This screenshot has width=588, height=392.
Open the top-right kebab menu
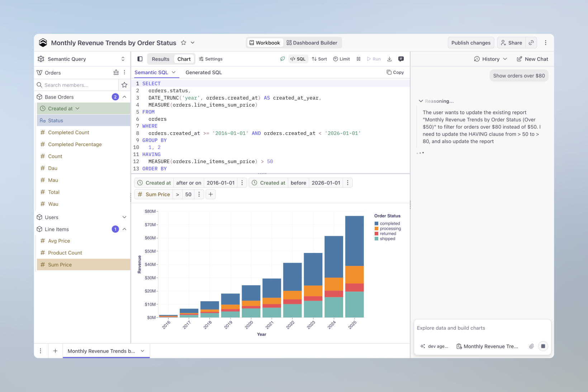(x=546, y=43)
